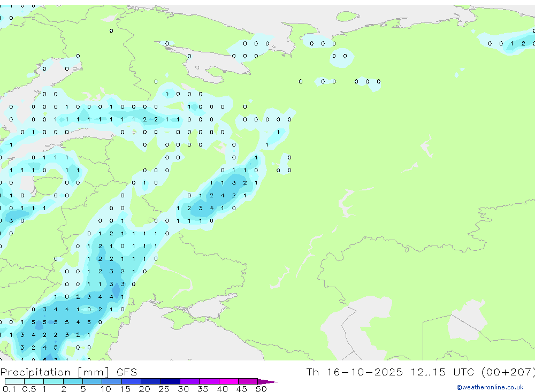
Task: Click the legend label '50'
Action: [x=261, y=389]
